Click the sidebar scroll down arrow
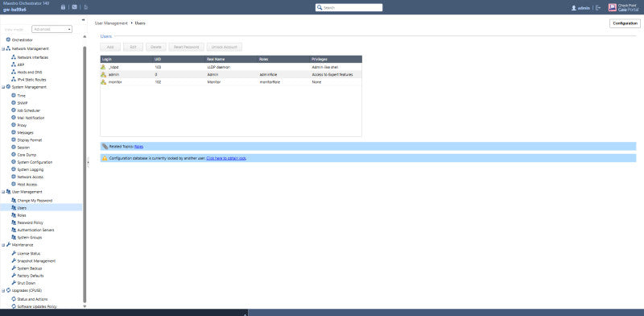Viewport: 644px width, 316px height. (85, 306)
